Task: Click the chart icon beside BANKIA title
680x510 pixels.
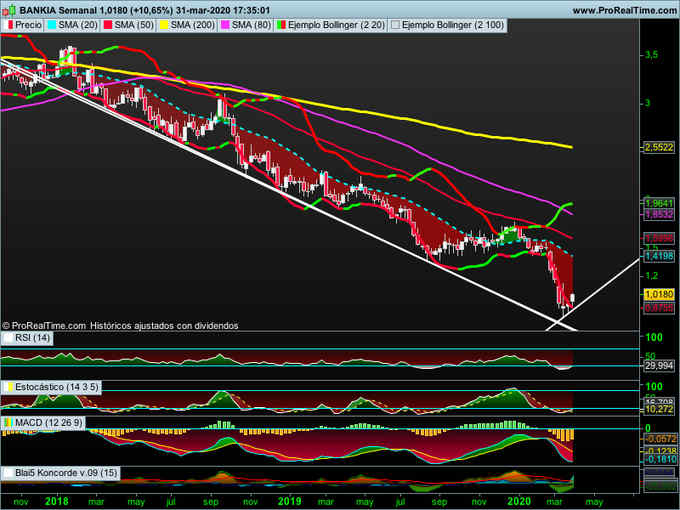Action: pyautogui.click(x=10, y=10)
